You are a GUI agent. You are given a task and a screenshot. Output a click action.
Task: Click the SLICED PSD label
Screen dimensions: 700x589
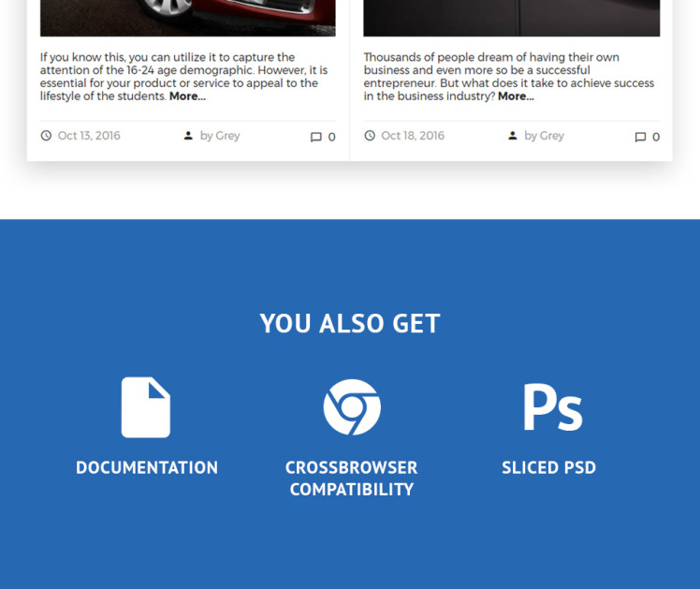(x=549, y=467)
